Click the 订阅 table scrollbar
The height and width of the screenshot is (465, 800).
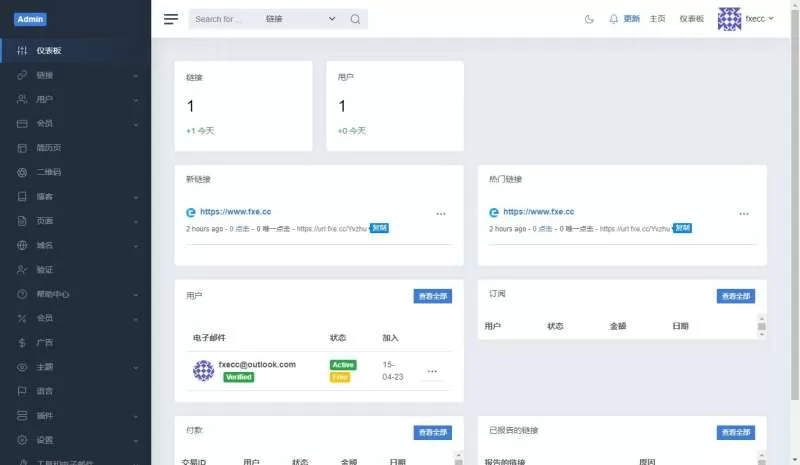point(762,326)
